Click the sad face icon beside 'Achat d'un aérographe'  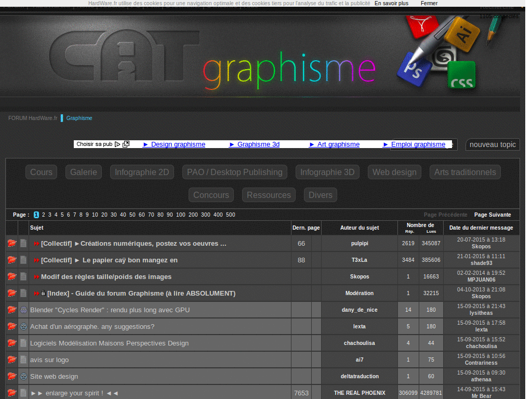pos(23,327)
